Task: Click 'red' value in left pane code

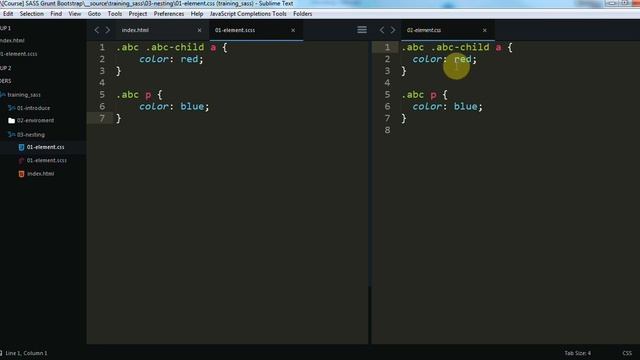Action: [189, 59]
